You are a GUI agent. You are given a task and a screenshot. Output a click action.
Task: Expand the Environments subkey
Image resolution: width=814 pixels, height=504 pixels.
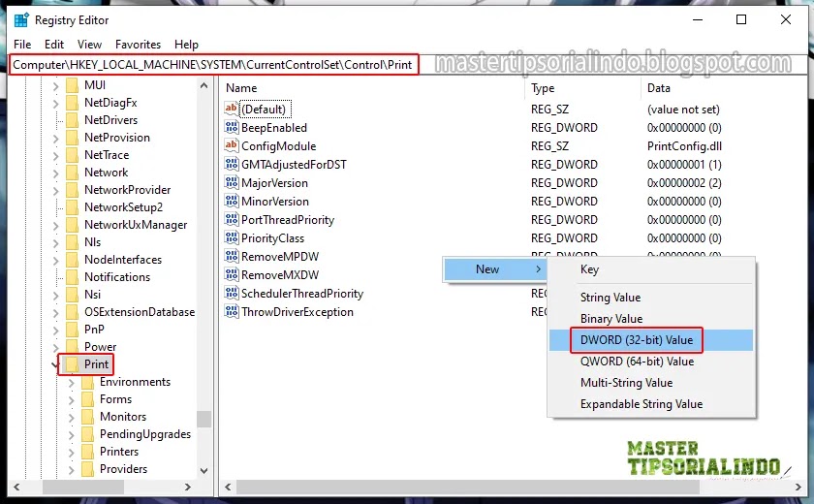point(71,383)
